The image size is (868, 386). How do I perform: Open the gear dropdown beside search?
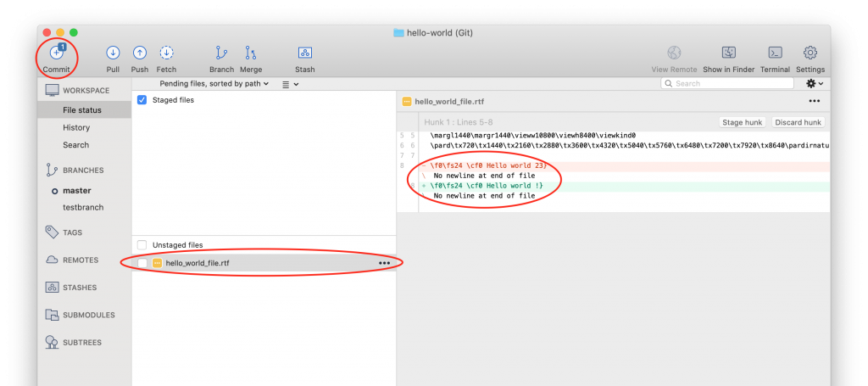[x=815, y=84]
